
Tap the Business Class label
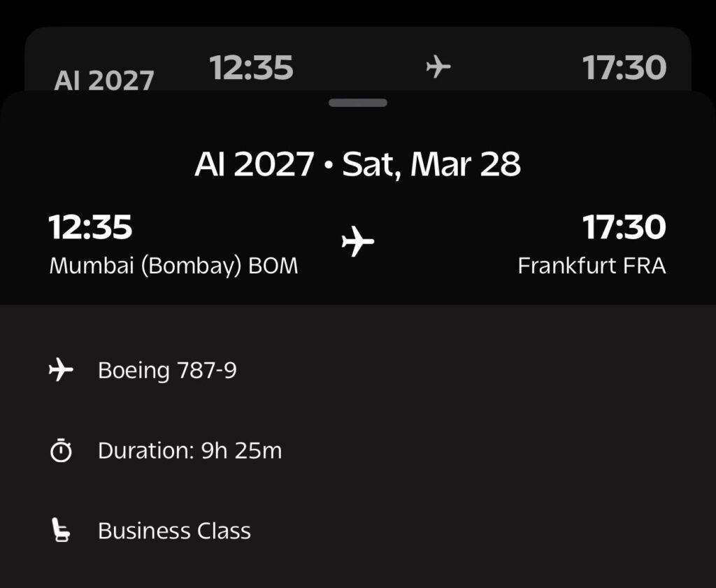click(175, 531)
